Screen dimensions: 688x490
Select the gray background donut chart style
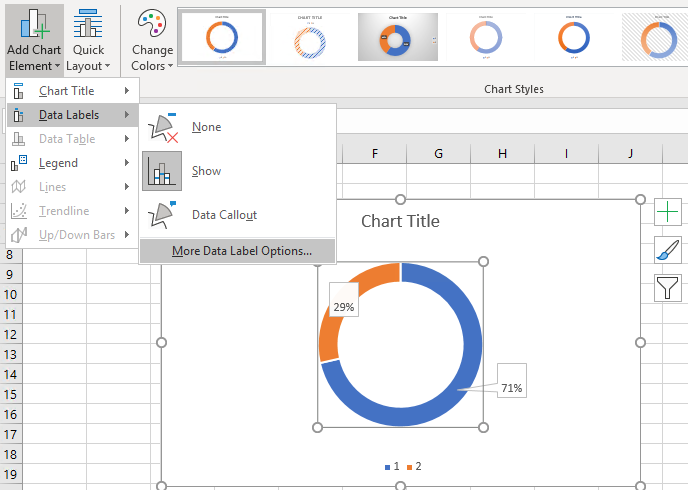[x=398, y=37]
